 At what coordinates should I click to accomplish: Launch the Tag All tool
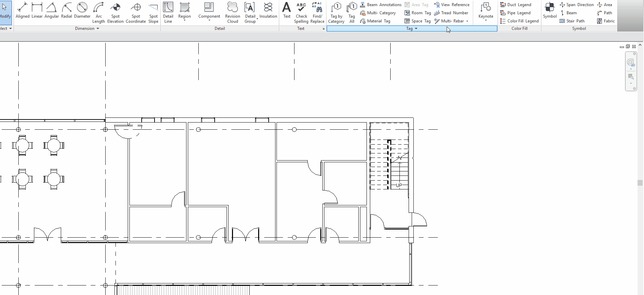(352, 13)
